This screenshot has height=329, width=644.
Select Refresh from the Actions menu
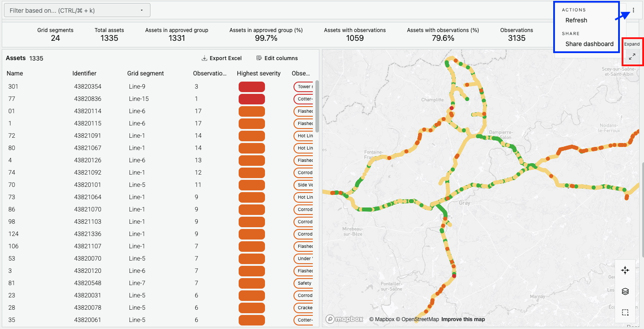(576, 20)
